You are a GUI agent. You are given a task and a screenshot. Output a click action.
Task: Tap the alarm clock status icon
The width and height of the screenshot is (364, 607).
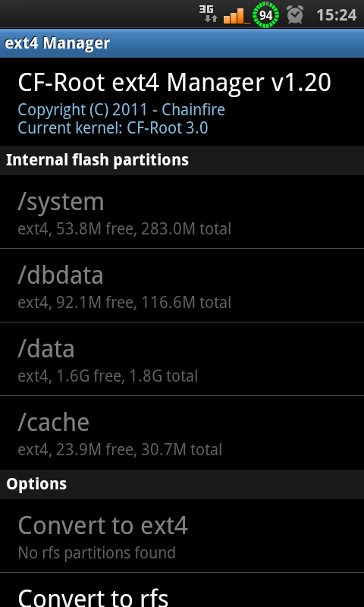pyautogui.click(x=295, y=14)
